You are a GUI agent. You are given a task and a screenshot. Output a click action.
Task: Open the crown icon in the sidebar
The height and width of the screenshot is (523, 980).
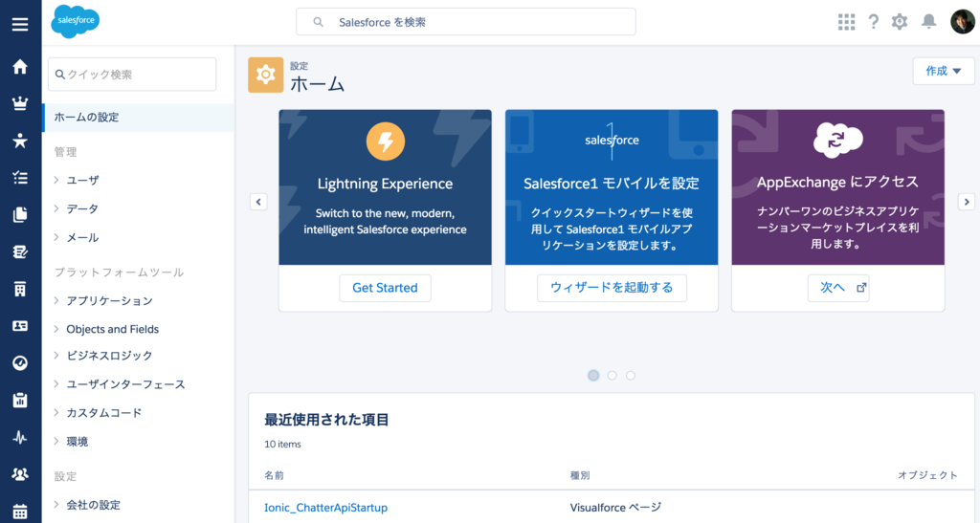[x=20, y=103]
